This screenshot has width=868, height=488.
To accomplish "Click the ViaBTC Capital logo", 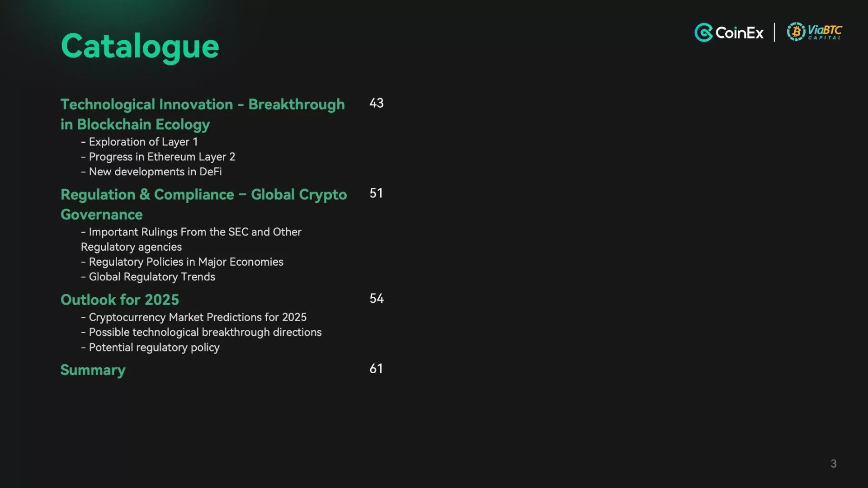I will tap(814, 32).
